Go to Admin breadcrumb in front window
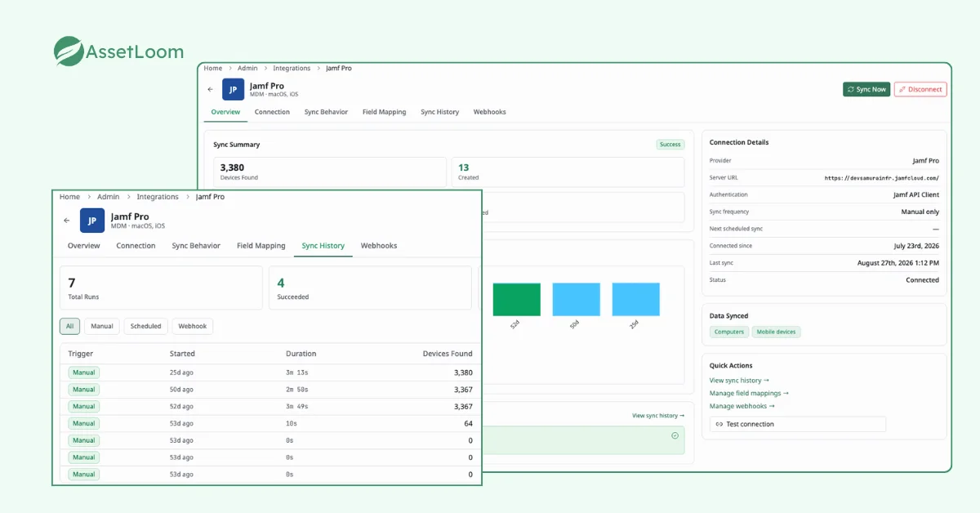The height and width of the screenshot is (513, 980). click(x=109, y=197)
